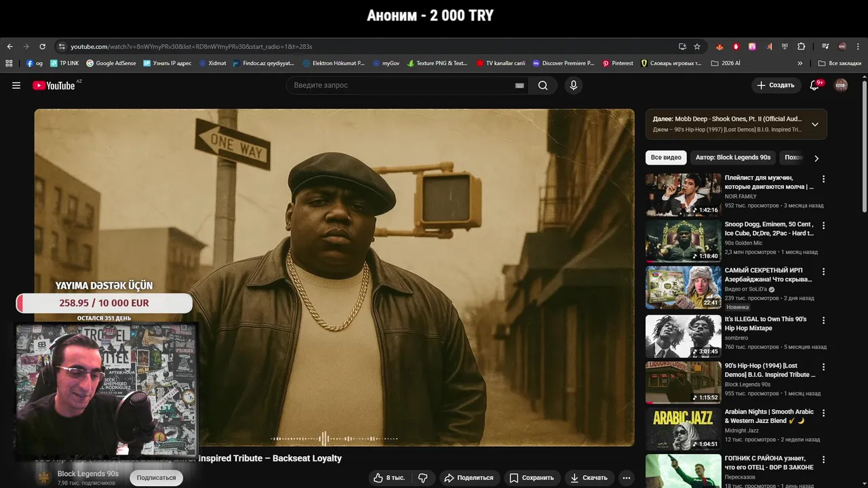Subscribe with the Подписаться button
Screen dimensions: 868x488
tap(156, 478)
